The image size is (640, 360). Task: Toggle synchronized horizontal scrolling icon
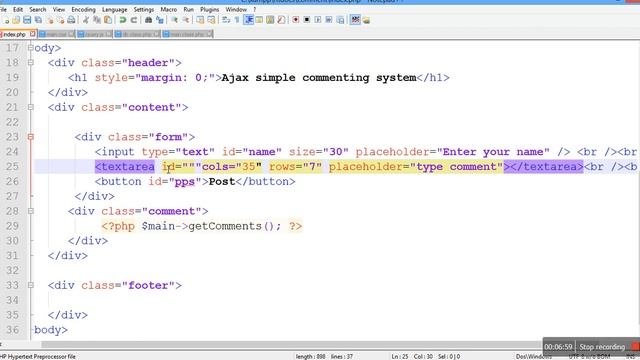211,20
